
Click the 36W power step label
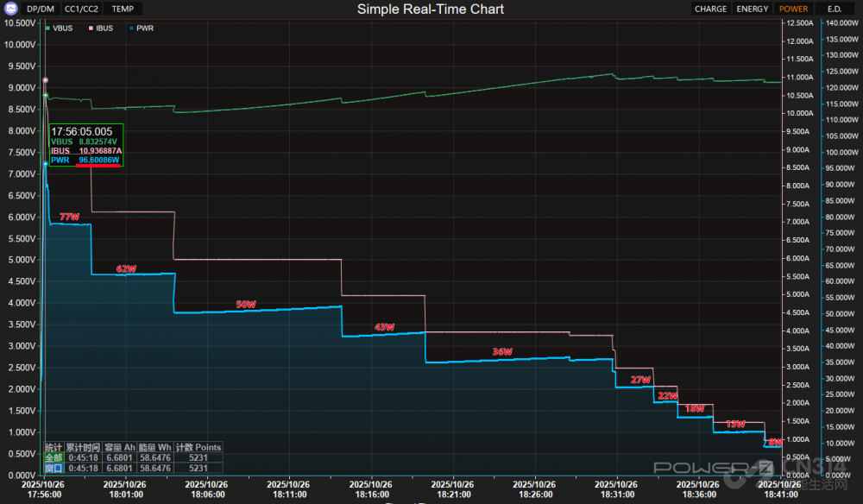pyautogui.click(x=502, y=352)
